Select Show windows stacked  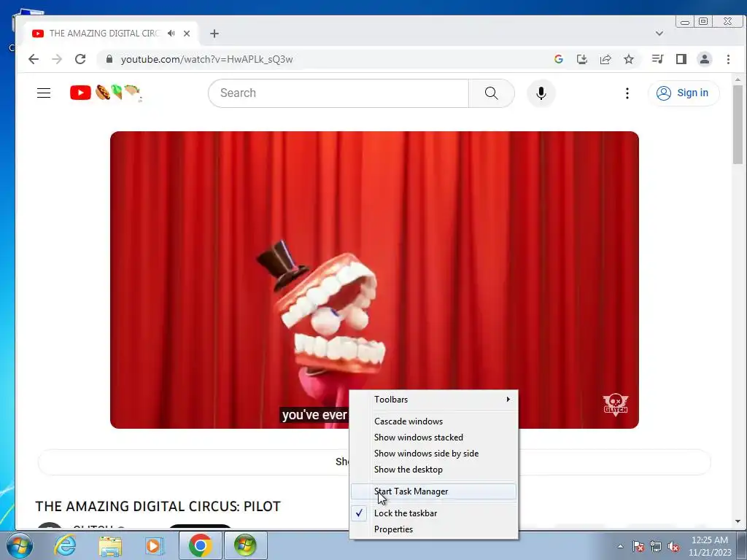[433, 437]
